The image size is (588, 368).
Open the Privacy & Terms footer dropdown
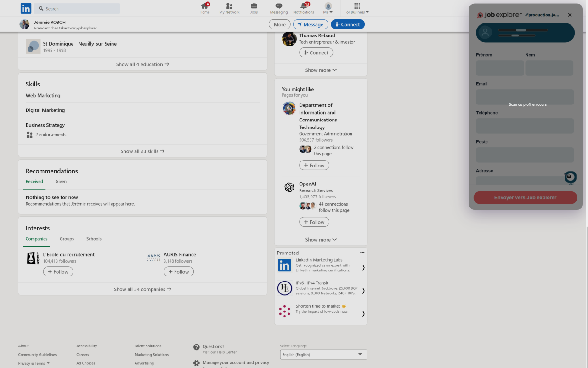[x=33, y=363]
